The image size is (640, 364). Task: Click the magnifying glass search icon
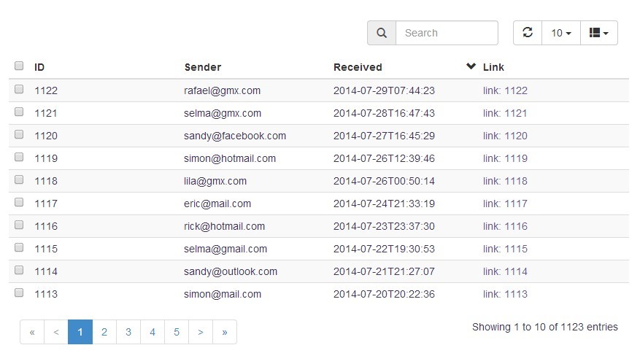coord(382,33)
